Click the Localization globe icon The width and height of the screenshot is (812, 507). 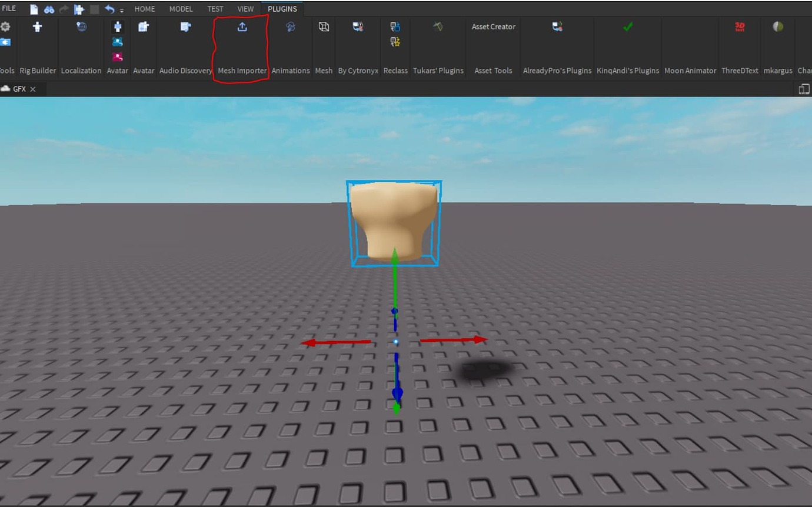(81, 26)
